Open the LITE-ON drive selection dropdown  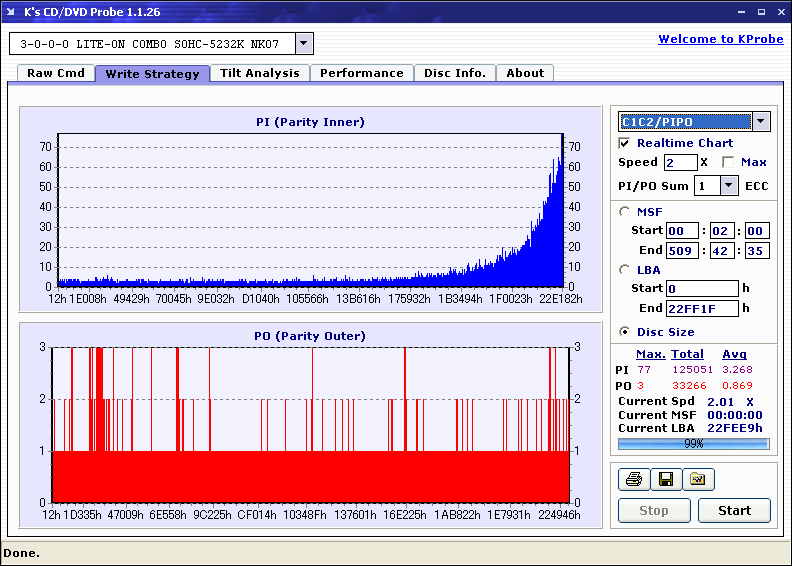click(305, 44)
